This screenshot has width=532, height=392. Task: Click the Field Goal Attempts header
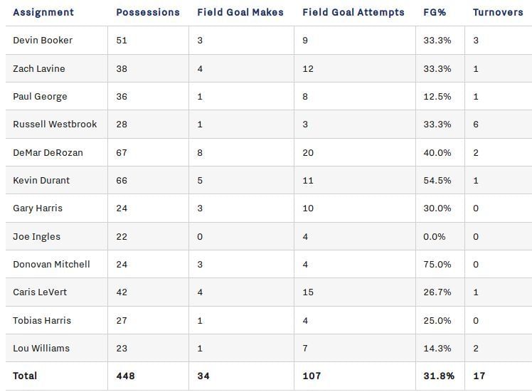[353, 12]
